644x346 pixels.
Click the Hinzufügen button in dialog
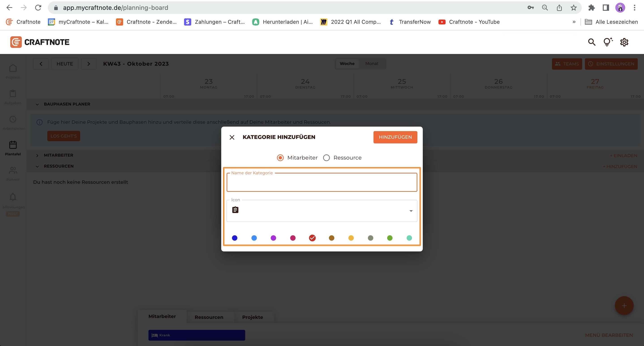click(x=395, y=137)
